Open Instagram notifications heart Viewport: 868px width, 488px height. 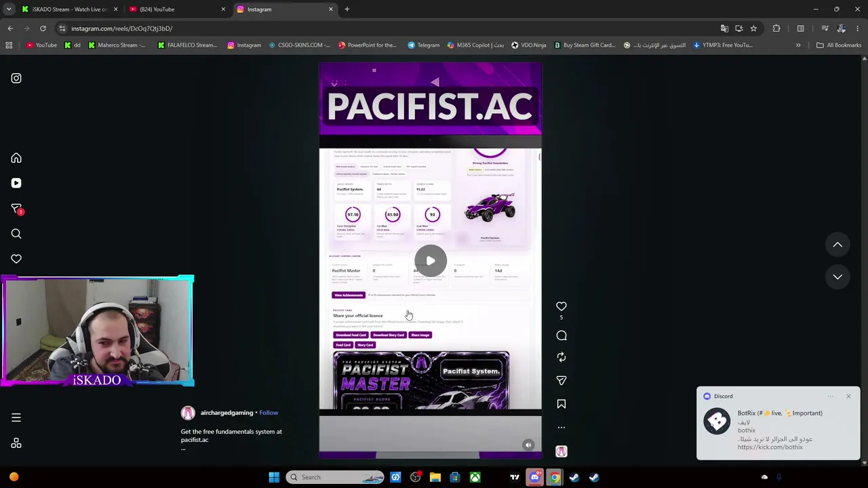[16, 259]
